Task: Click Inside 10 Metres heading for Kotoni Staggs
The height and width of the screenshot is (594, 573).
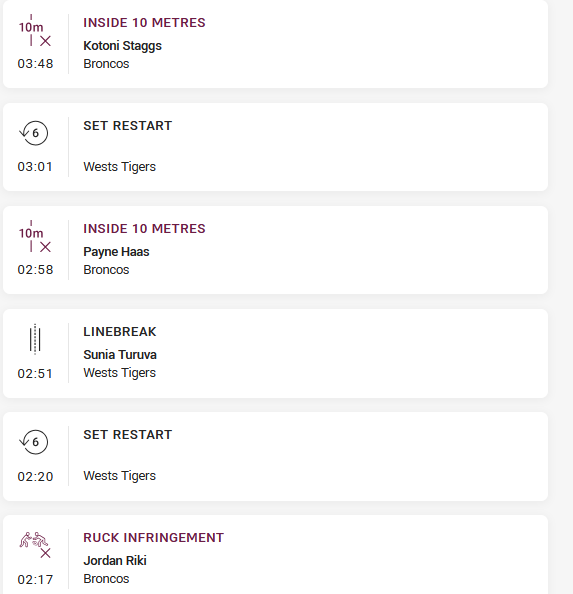Action: pos(144,23)
